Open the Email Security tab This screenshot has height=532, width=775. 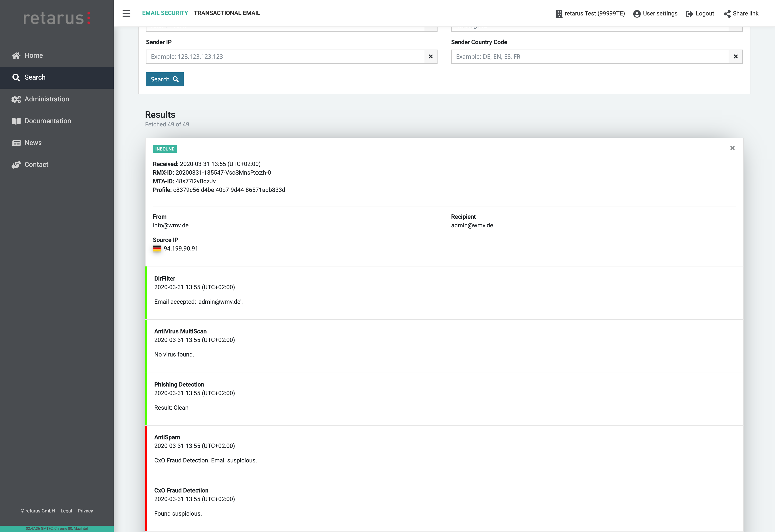click(x=165, y=13)
